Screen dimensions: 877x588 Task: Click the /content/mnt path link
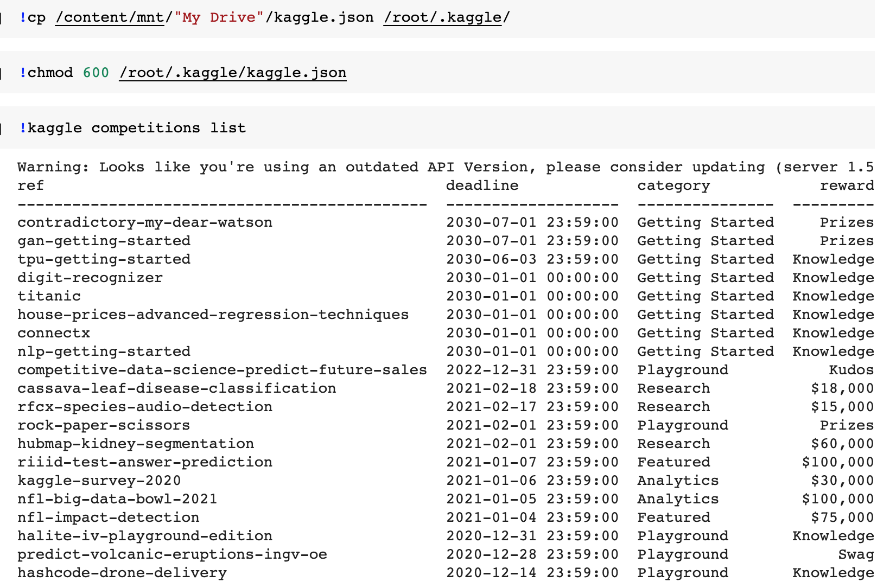coord(110,17)
